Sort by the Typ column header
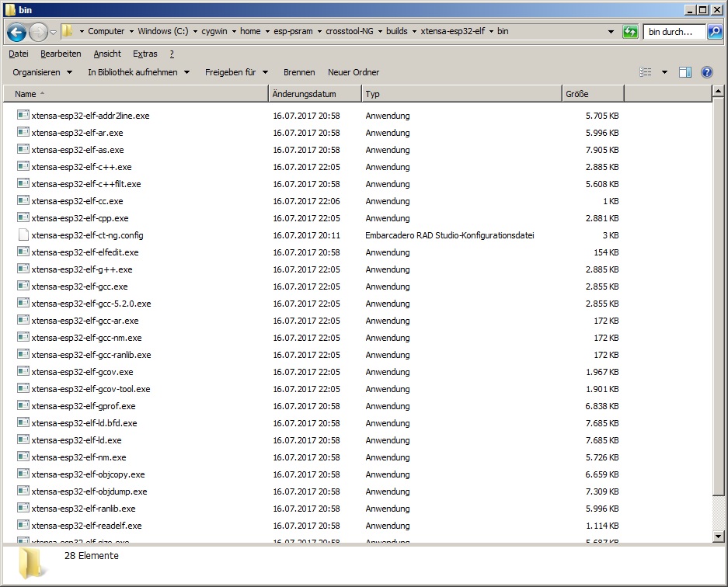 click(462, 94)
